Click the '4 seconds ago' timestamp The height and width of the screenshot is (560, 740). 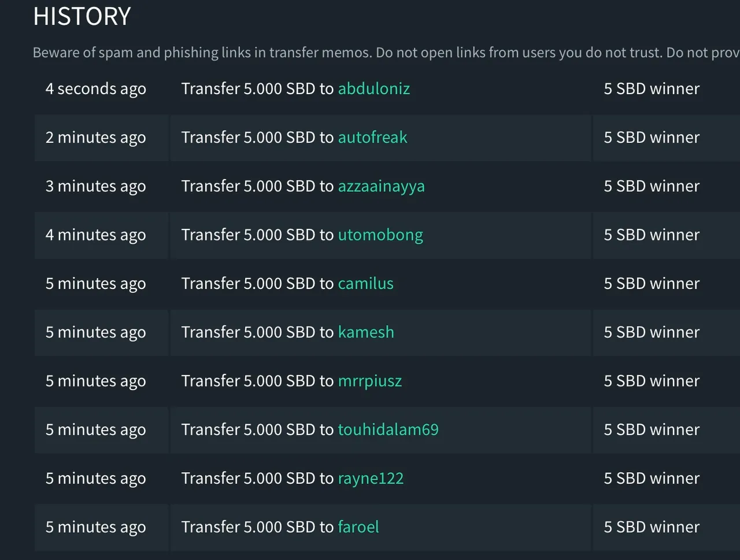pos(96,89)
